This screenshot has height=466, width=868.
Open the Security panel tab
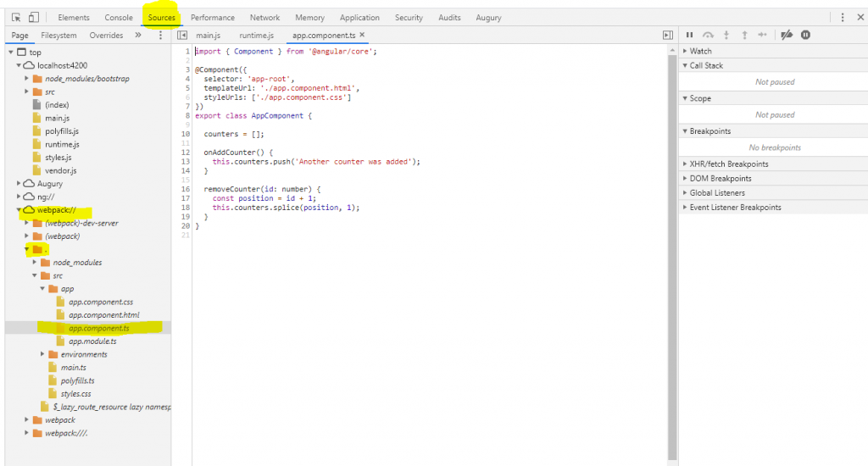click(409, 18)
